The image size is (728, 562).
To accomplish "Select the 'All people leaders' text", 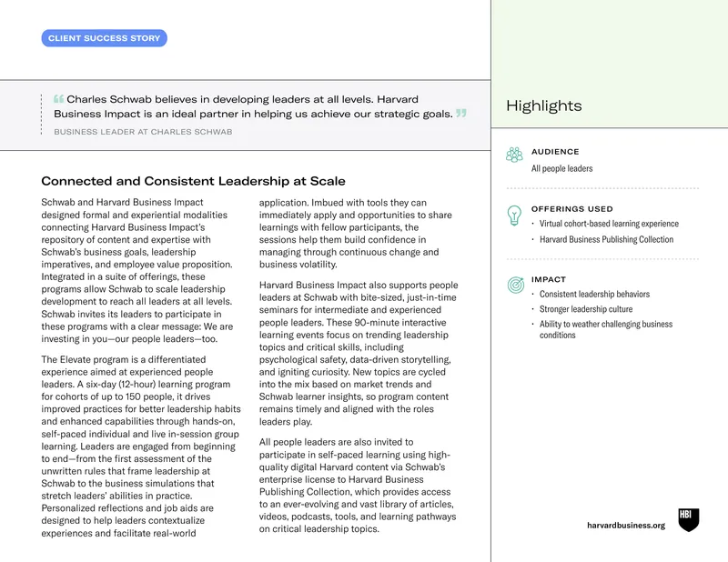I will (x=561, y=168).
